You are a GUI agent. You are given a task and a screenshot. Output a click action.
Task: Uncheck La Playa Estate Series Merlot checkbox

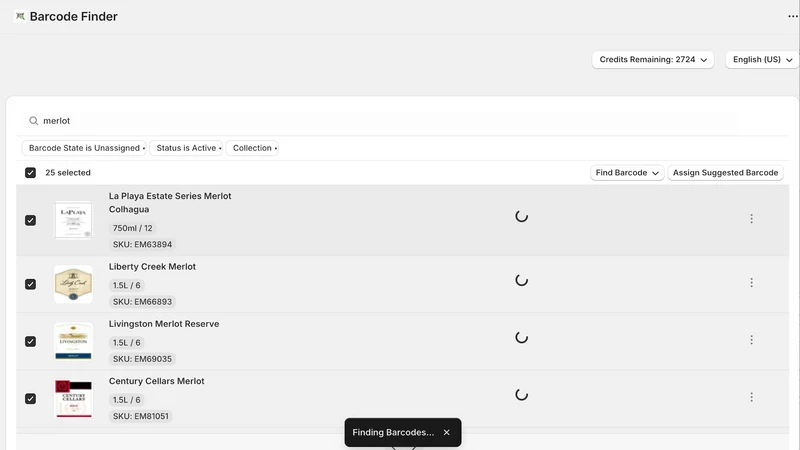[x=31, y=220]
